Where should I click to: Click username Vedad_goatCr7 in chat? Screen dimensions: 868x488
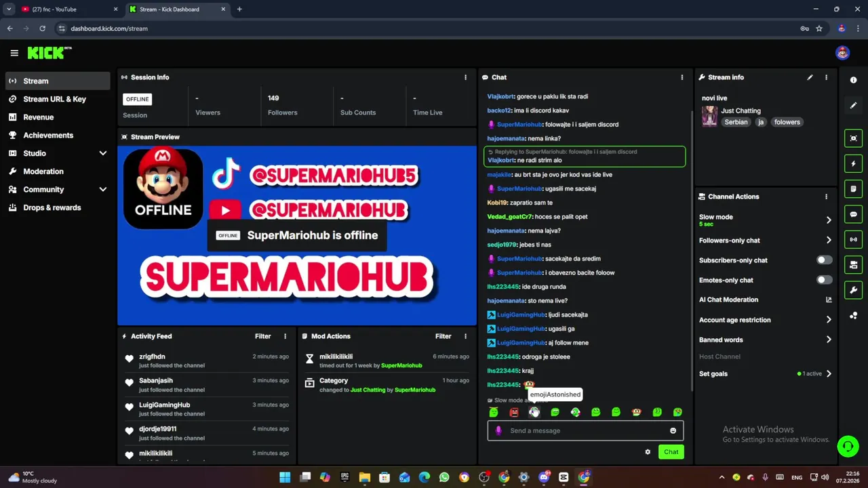(509, 217)
